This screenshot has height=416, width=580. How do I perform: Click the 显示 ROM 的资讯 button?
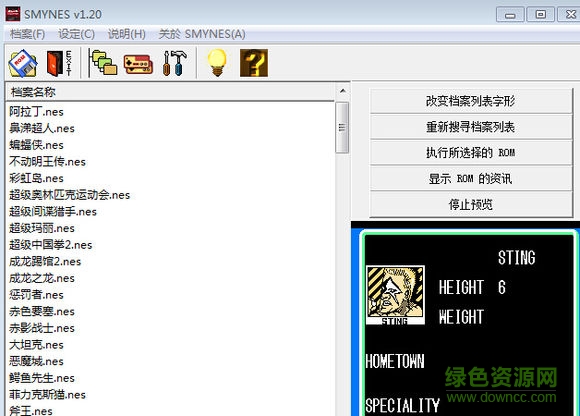(x=471, y=179)
